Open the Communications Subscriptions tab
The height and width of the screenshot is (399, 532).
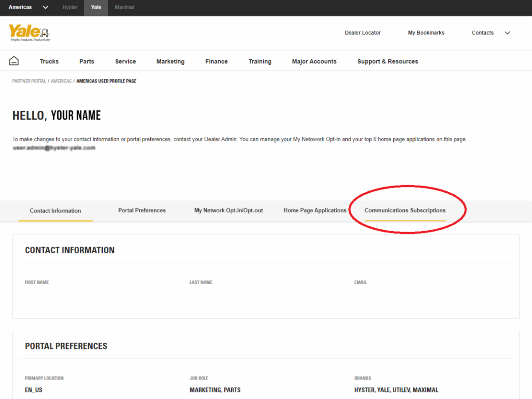pyautogui.click(x=405, y=210)
